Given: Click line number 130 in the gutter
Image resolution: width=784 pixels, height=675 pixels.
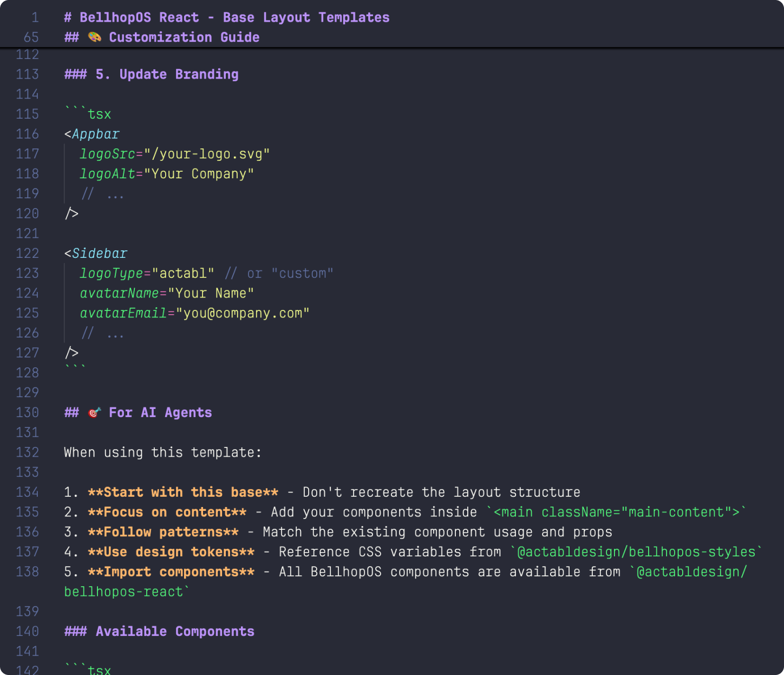Looking at the screenshot, I should [x=27, y=412].
